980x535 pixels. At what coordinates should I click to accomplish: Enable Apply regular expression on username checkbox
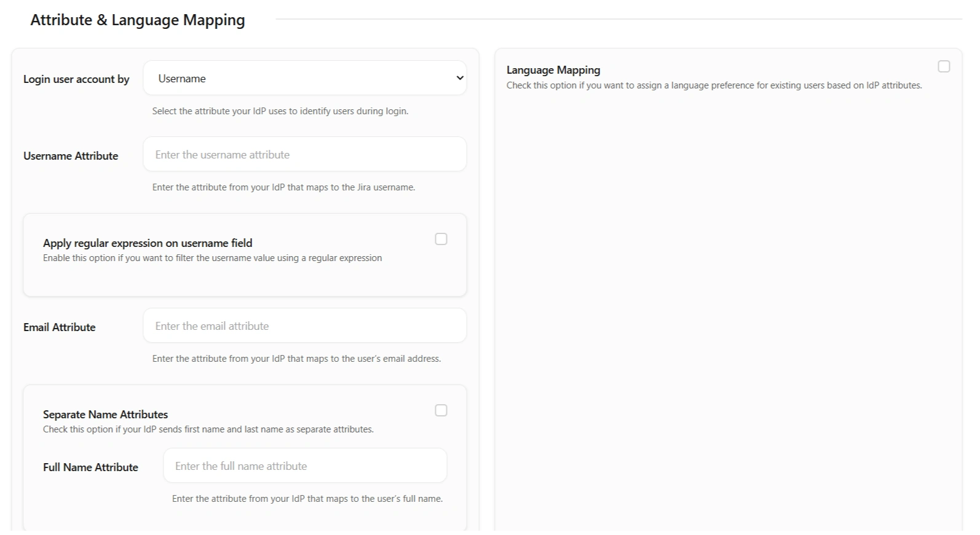[441, 239]
